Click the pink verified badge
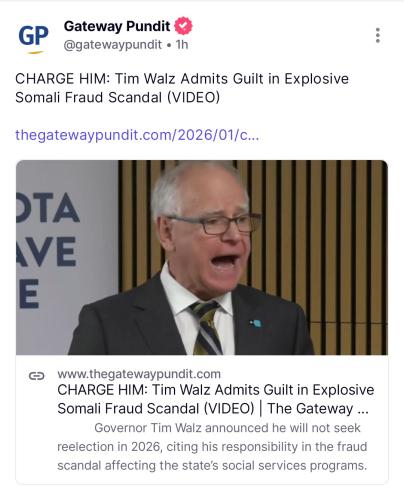Image resolution: width=404 pixels, height=500 pixels. pyautogui.click(x=184, y=26)
